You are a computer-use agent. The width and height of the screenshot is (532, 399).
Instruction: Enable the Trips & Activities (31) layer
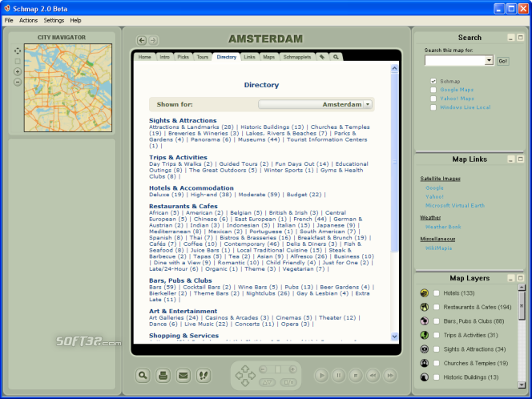click(437, 335)
